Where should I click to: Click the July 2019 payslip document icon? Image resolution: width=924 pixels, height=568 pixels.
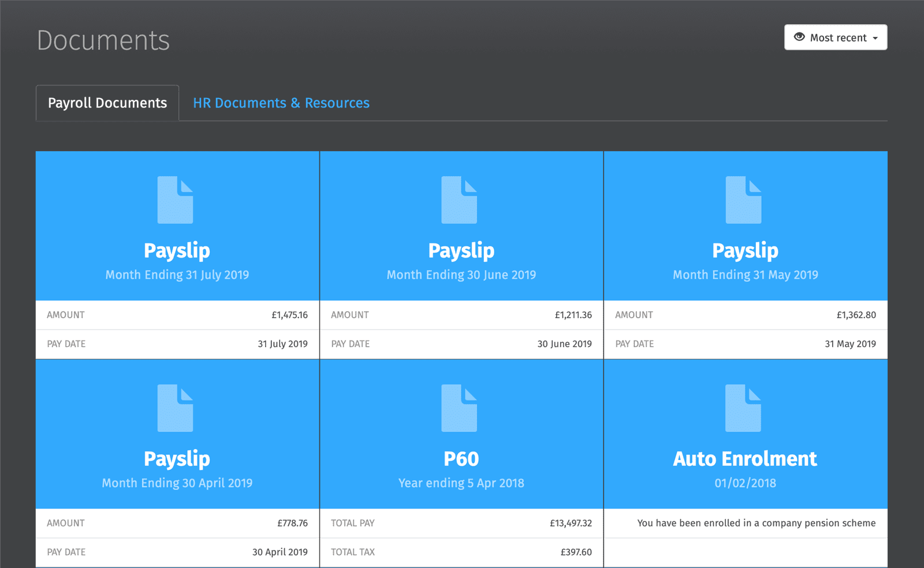[x=176, y=200]
